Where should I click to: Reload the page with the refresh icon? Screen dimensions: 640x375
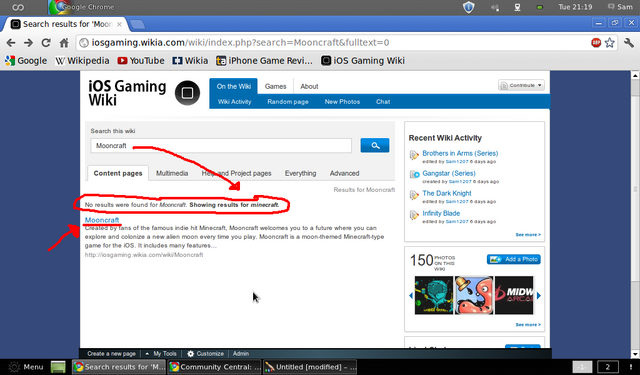point(46,42)
